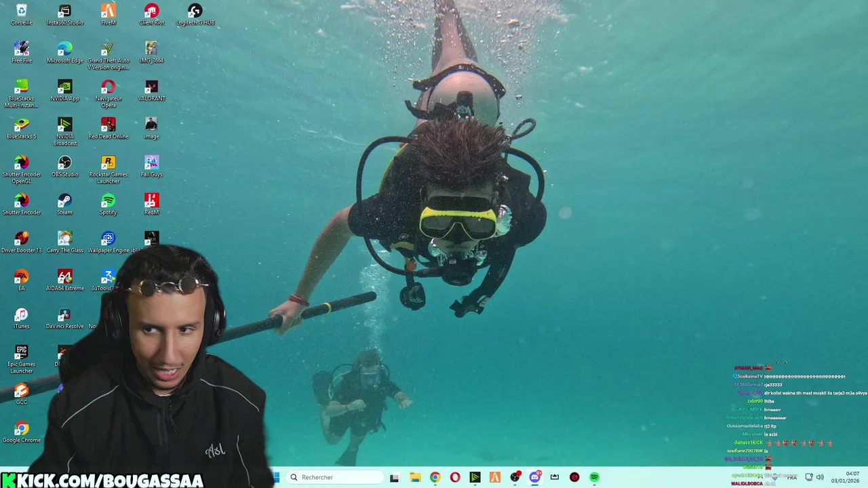Click the OBS Studio desktop icon
The height and width of the screenshot is (488, 868).
point(65,167)
